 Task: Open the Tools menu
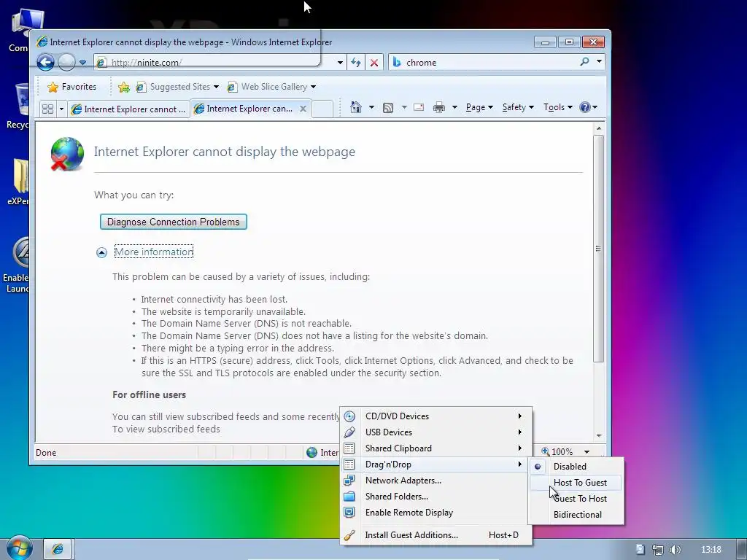(x=558, y=107)
